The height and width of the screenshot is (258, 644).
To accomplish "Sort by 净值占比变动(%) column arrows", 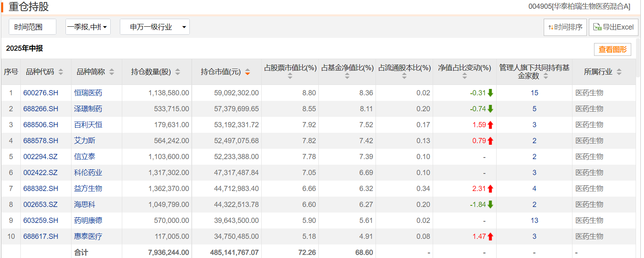I will pos(465,76).
